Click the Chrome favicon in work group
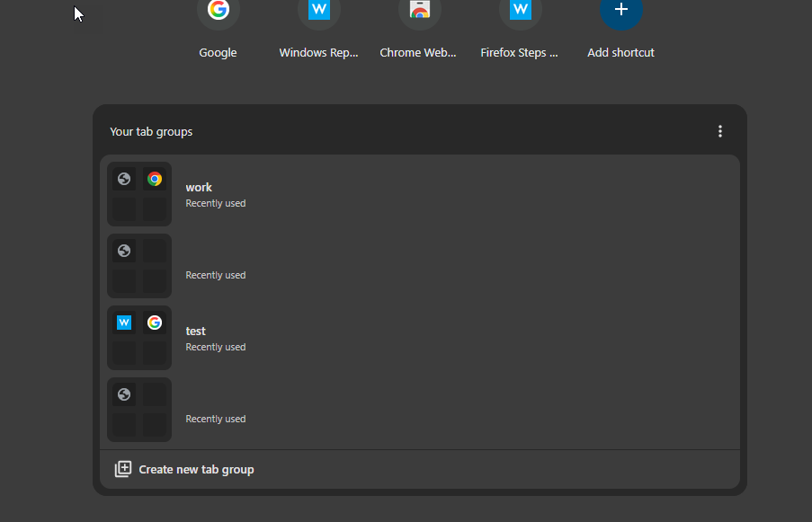This screenshot has height=522, width=812. (155, 179)
